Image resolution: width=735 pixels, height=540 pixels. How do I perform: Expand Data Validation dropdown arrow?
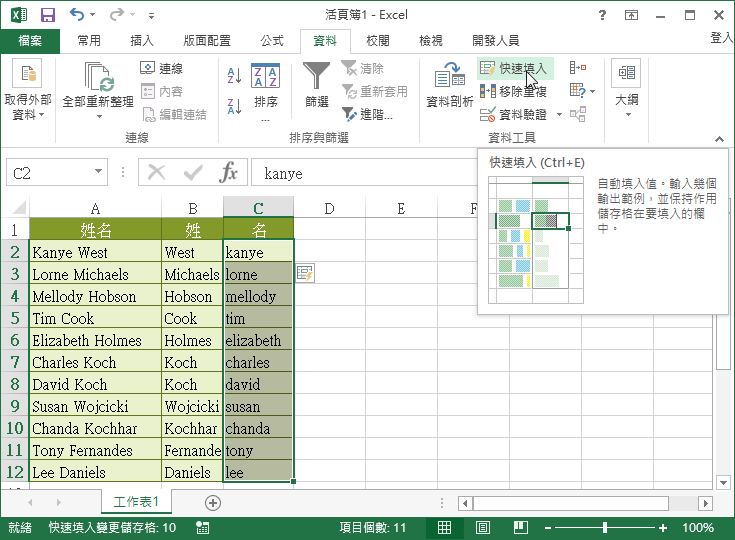coord(559,114)
